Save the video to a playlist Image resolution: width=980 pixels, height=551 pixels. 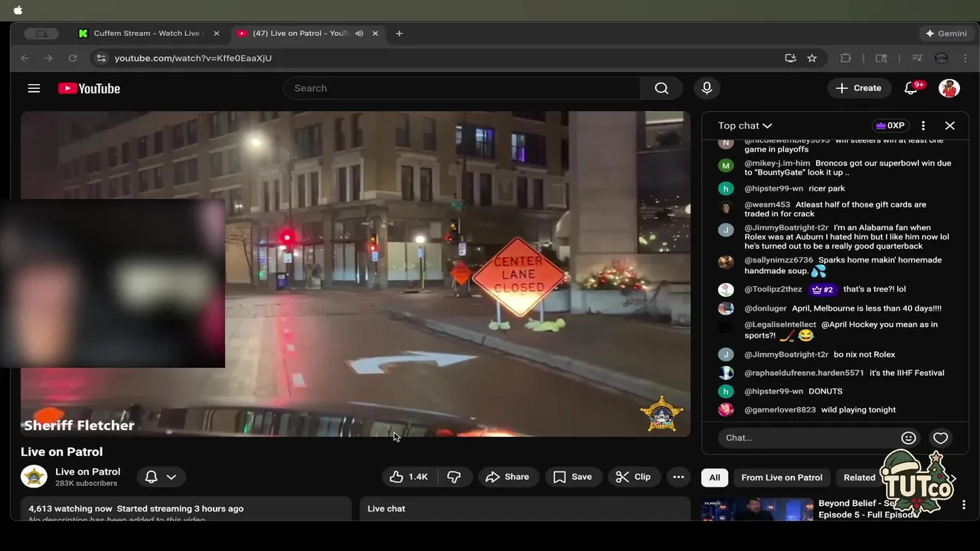tap(573, 477)
